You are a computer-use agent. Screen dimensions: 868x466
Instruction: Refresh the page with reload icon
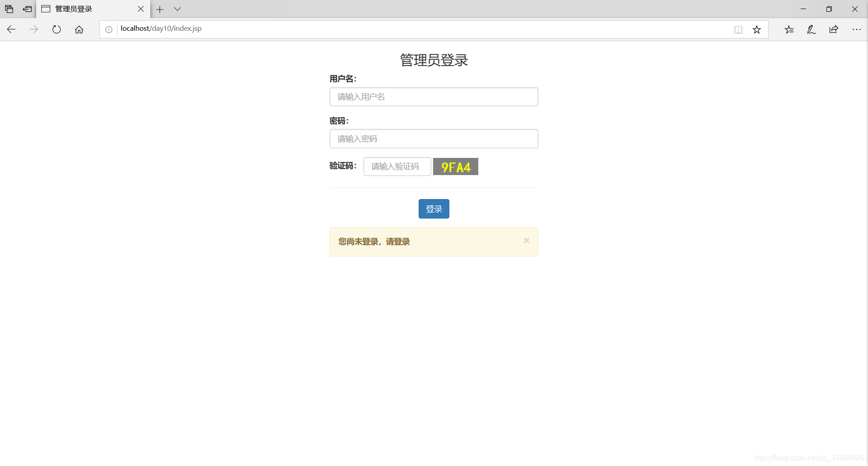point(57,29)
